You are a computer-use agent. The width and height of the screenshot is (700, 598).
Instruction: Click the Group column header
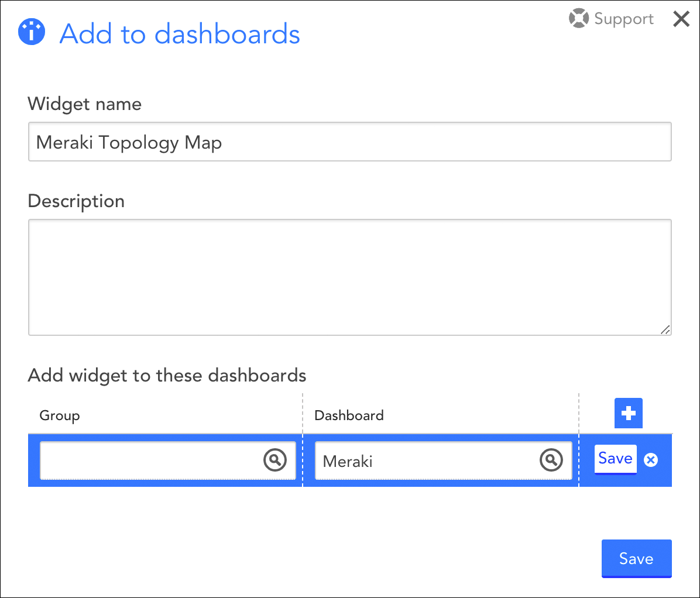60,415
